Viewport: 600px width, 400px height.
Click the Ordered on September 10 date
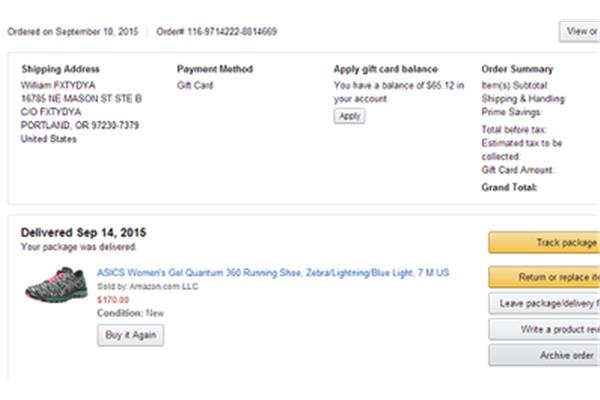tap(73, 31)
